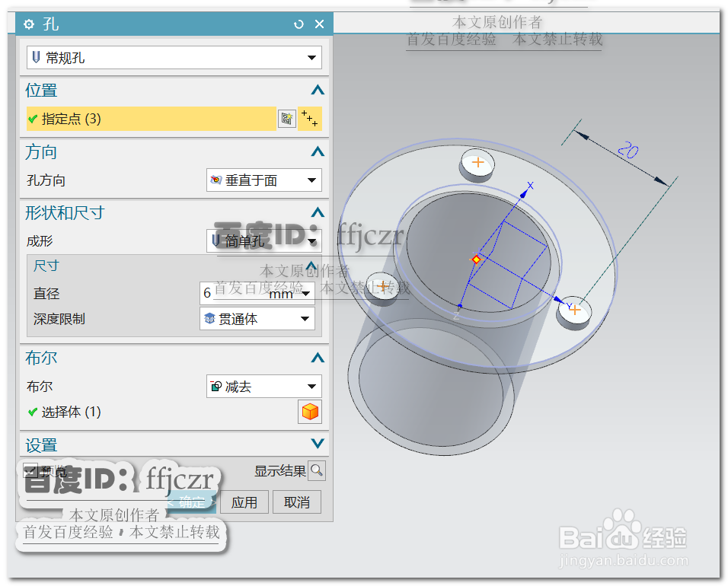Open the 减去 boolean dropdown
728x586 pixels.
click(x=263, y=387)
